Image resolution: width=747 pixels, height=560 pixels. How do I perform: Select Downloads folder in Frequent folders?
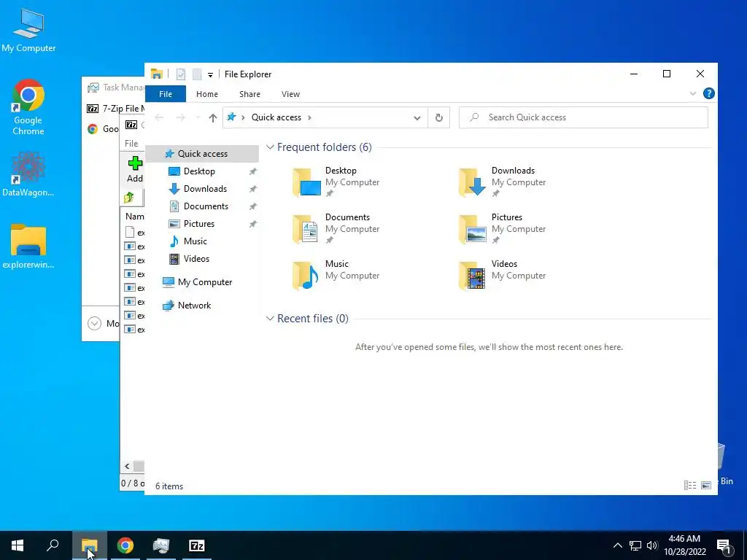pyautogui.click(x=503, y=182)
